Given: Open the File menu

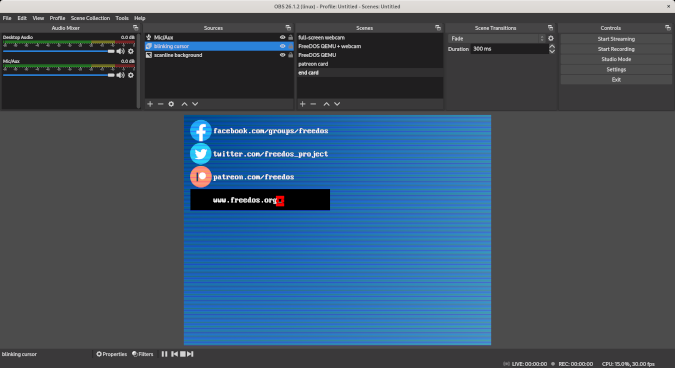Looking at the screenshot, I should click(x=7, y=18).
